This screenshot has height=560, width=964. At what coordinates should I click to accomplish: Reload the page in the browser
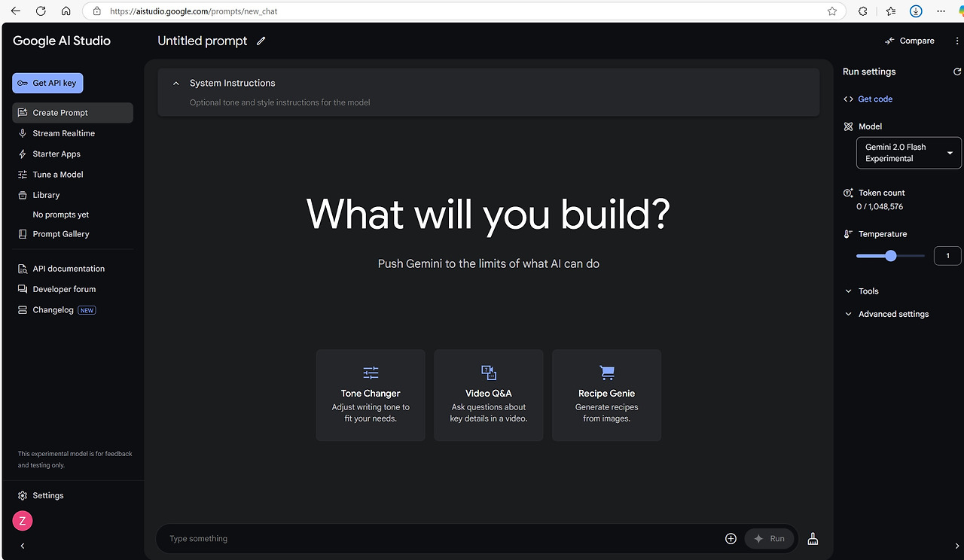click(x=41, y=11)
